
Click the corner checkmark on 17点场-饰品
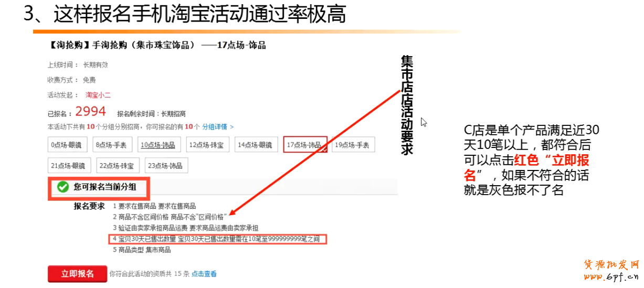point(324,150)
